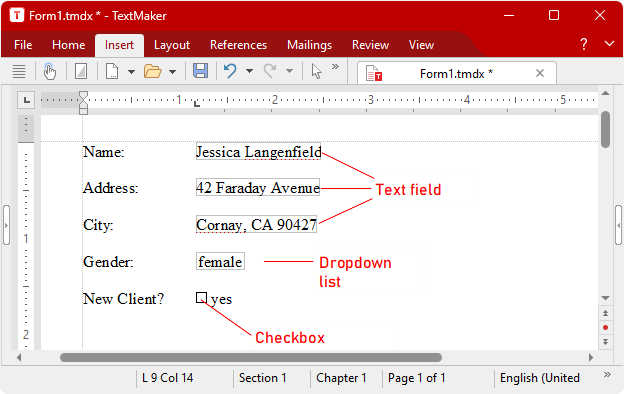Screen dimensions: 624x394
Task: Check the New Client yes checkbox
Action: point(201,298)
